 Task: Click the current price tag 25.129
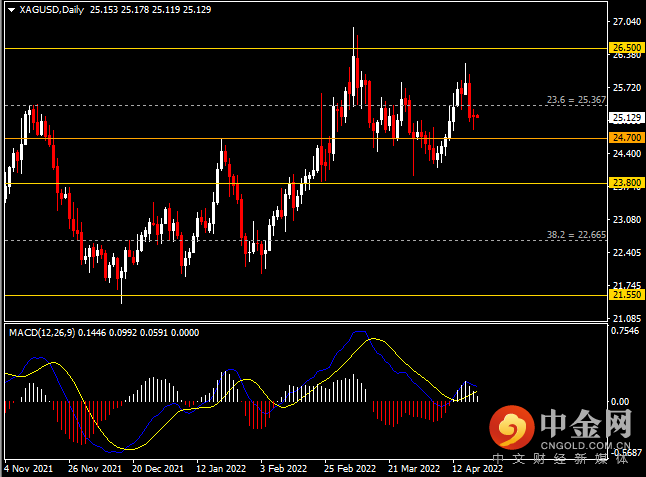(x=626, y=118)
